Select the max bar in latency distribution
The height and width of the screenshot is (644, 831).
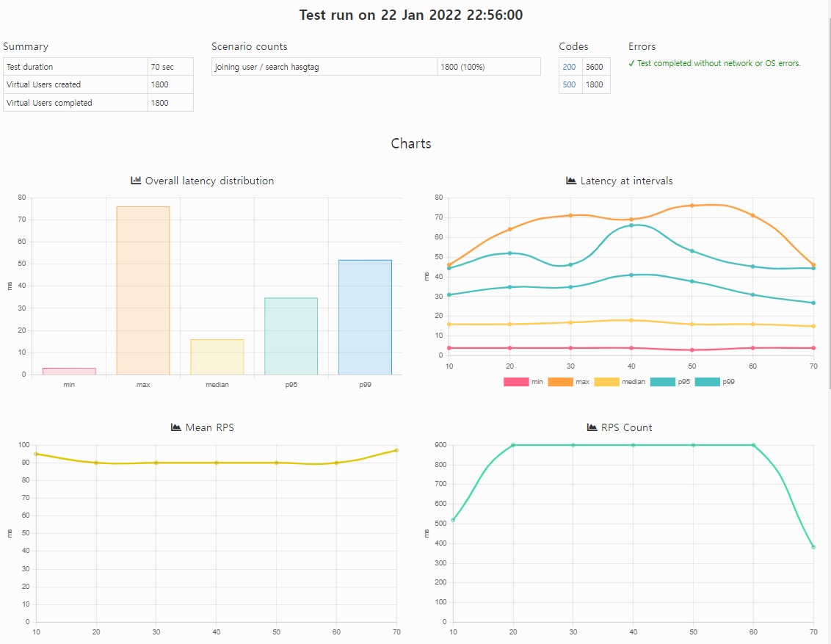(143, 291)
